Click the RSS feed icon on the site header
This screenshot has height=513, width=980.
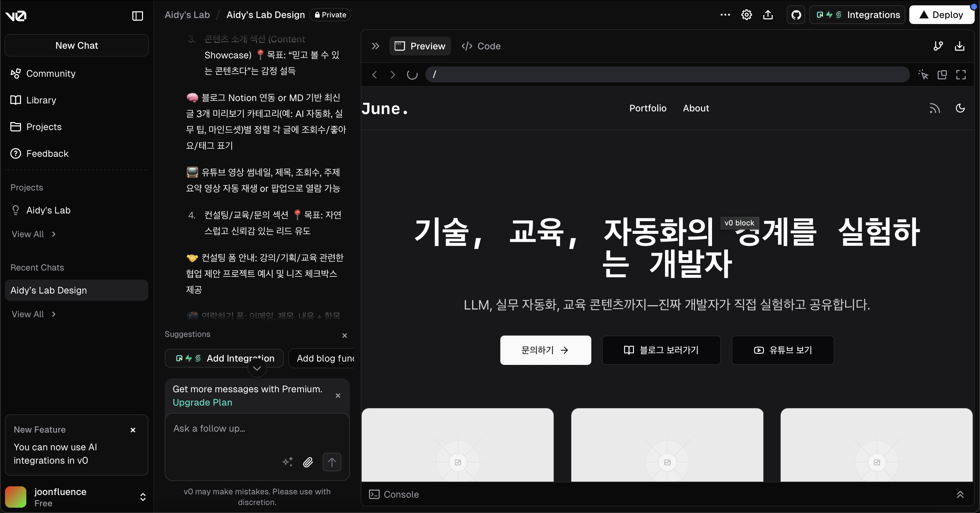coord(935,108)
